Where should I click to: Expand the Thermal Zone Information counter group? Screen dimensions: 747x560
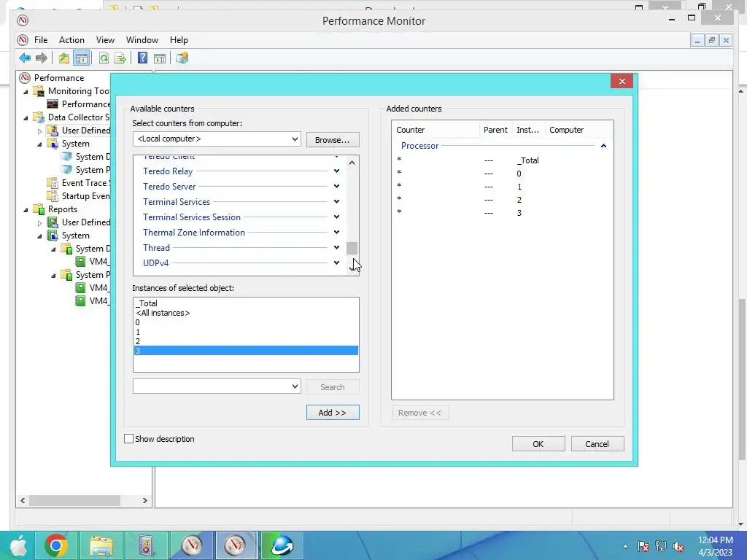[336, 232]
